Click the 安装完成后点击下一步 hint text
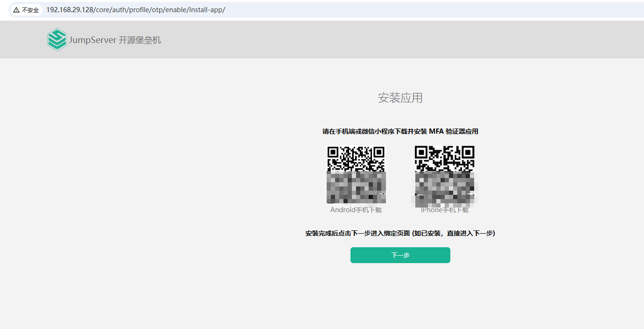Screen dimensions: 644x329 pyautogui.click(x=400, y=233)
